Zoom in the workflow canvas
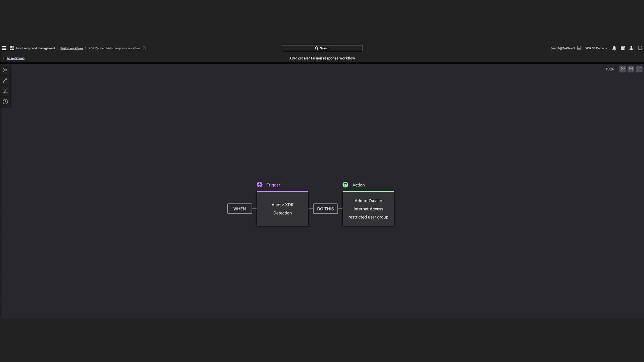The image size is (644, 362). coord(631,69)
